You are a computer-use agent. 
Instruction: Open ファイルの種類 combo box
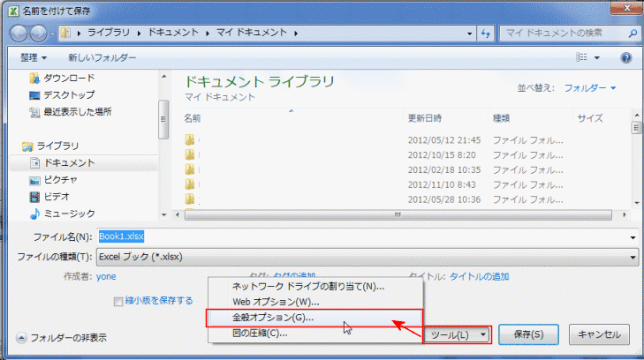tap(367, 257)
